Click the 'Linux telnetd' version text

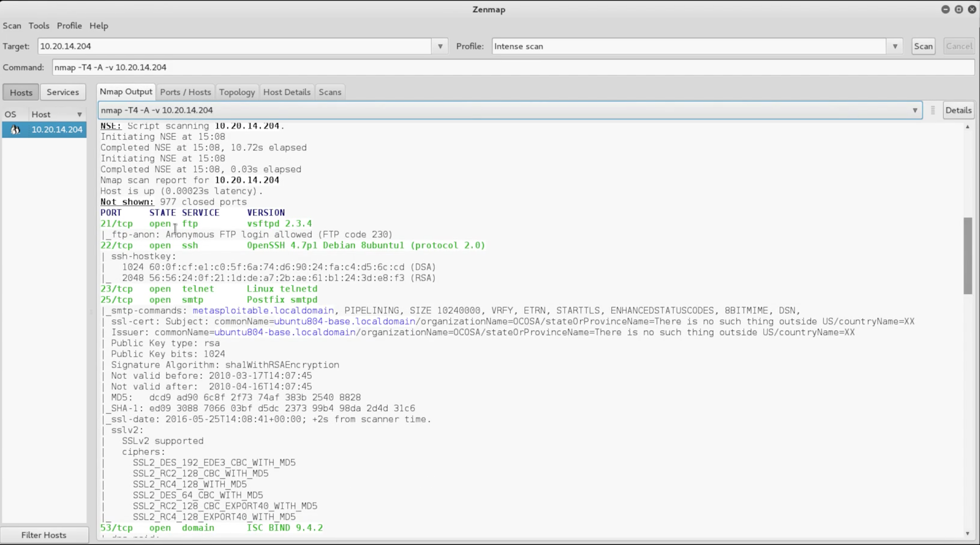click(282, 289)
